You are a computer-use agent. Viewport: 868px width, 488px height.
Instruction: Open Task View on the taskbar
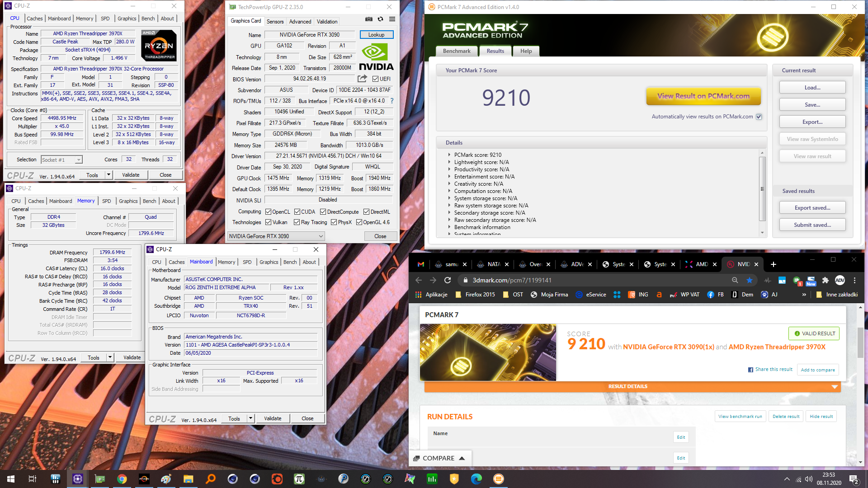(x=32, y=479)
